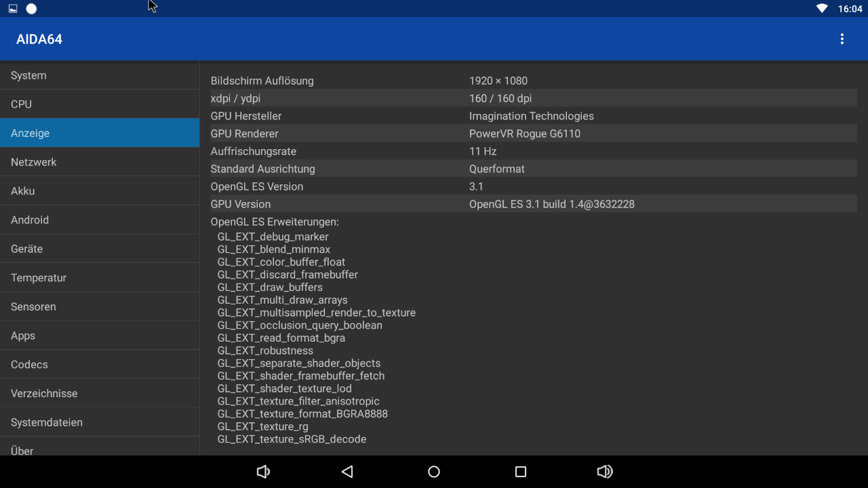This screenshot has width=868, height=488.
Task: Select the GL_EXT_texture_filter_anisotropic extension
Action: tap(298, 401)
